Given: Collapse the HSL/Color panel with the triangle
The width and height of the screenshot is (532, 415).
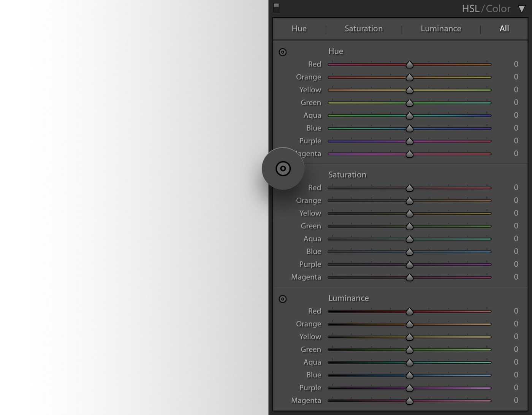Looking at the screenshot, I should tap(522, 9).
